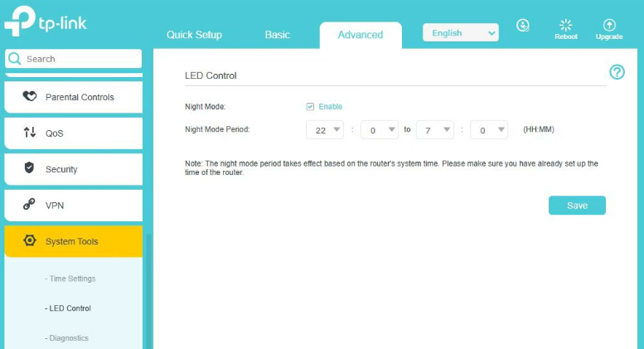Select the Advanced tab
644x349 pixels.
tap(361, 36)
